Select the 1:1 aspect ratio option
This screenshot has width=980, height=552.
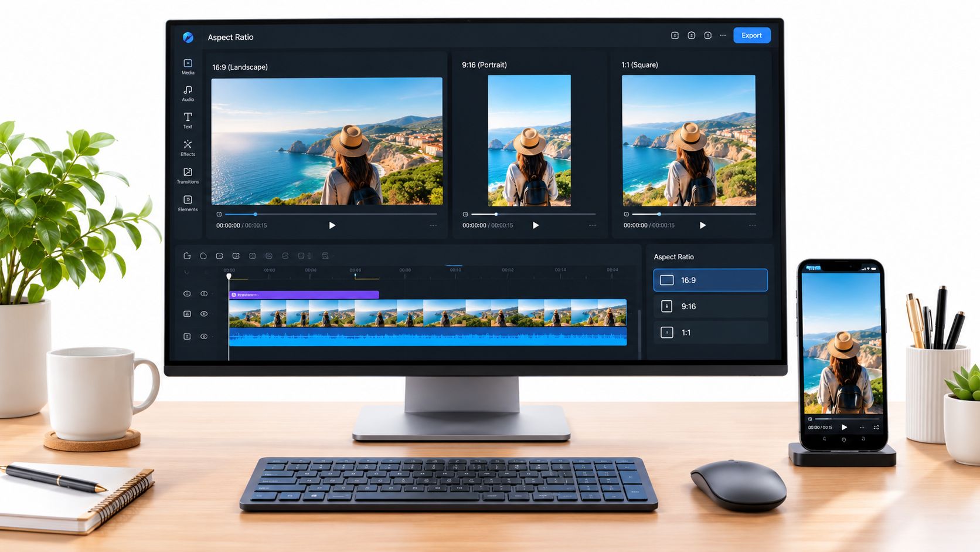coord(710,332)
